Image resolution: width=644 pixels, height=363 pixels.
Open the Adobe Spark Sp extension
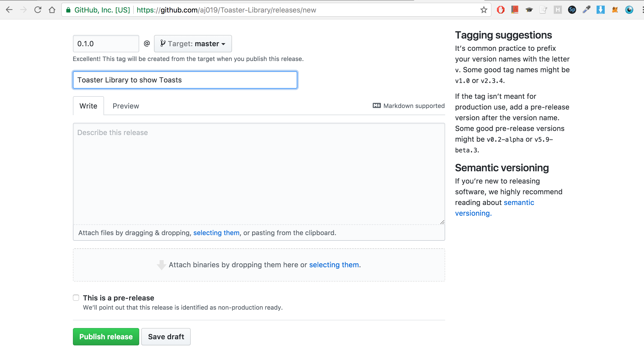pos(572,10)
